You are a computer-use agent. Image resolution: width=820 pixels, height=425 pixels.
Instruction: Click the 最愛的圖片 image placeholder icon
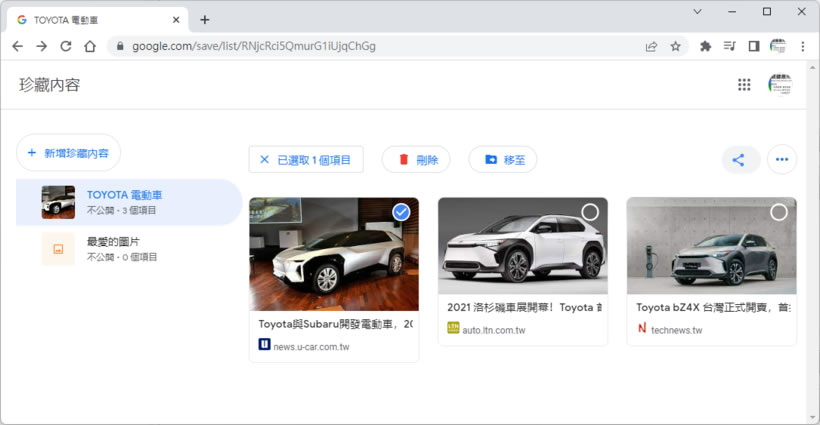(x=58, y=249)
